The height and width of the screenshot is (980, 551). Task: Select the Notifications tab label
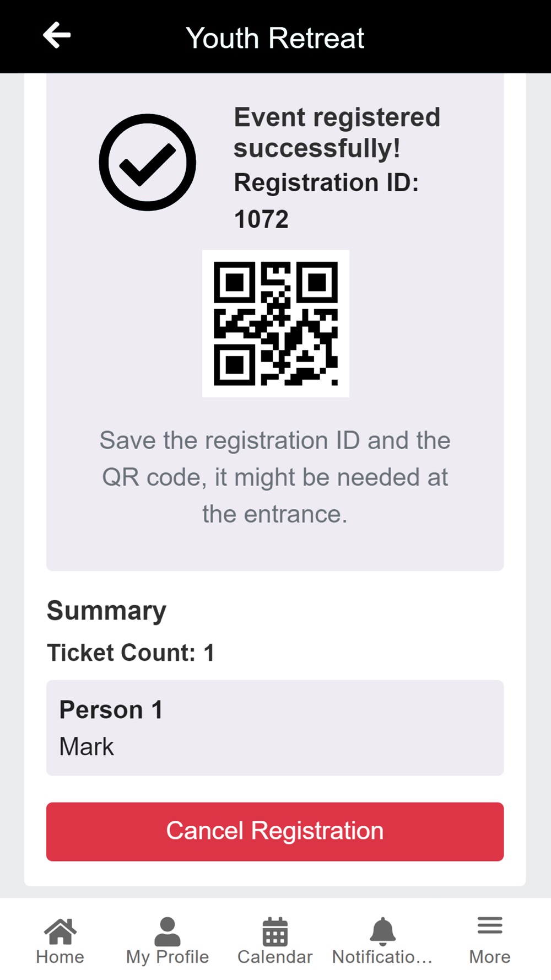coord(382,957)
